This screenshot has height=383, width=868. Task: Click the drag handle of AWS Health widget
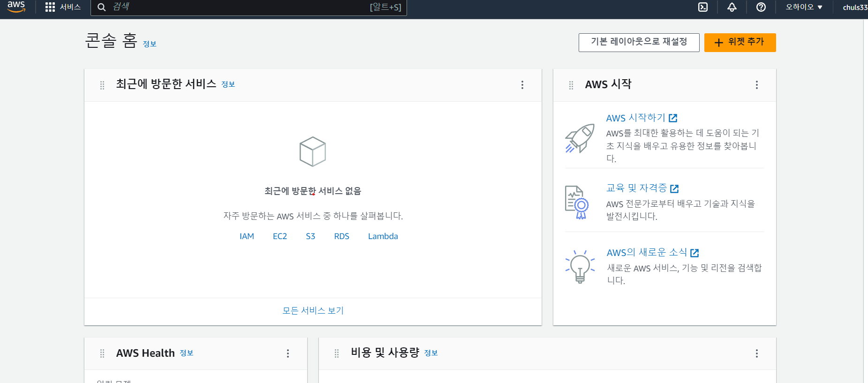pyautogui.click(x=102, y=353)
